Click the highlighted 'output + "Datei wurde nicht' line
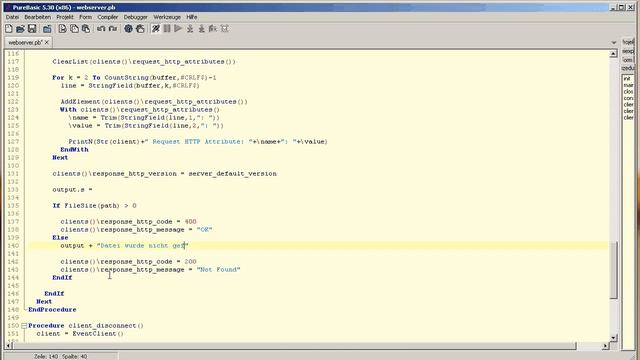The height and width of the screenshot is (360, 640). [124, 245]
